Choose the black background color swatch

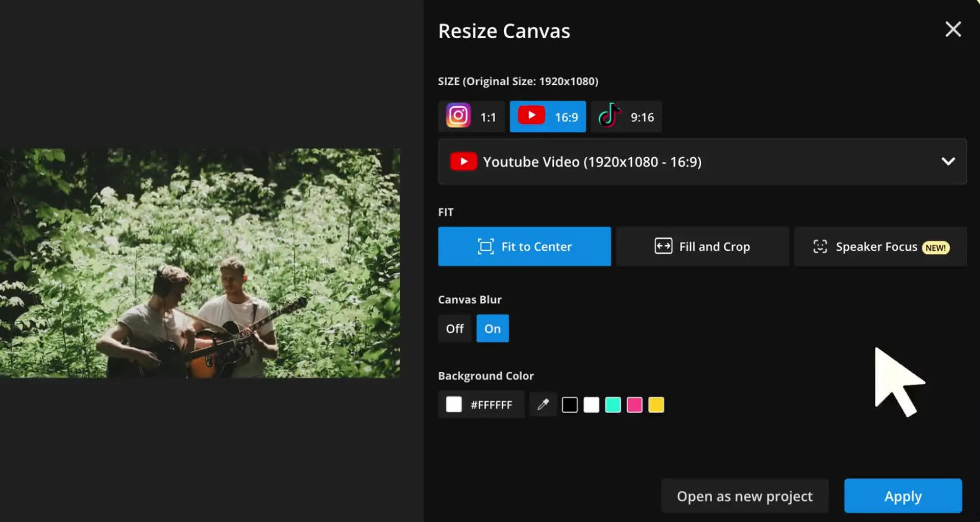tap(570, 405)
